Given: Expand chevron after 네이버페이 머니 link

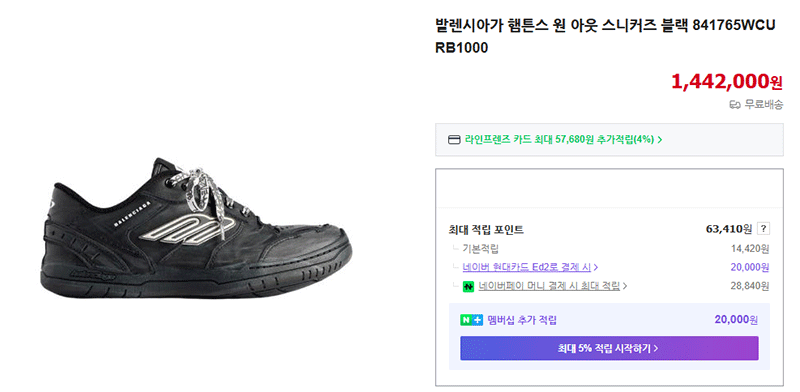Looking at the screenshot, I should (624, 286).
